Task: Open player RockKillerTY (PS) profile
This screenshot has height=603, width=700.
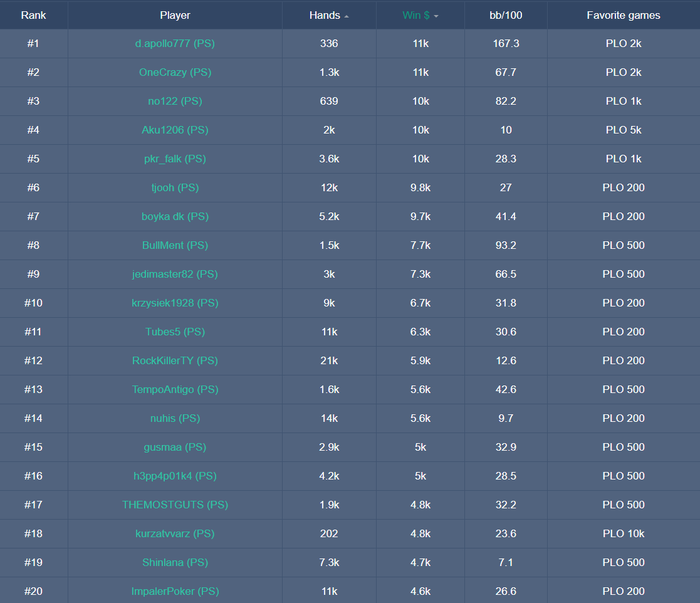Action: point(175,361)
